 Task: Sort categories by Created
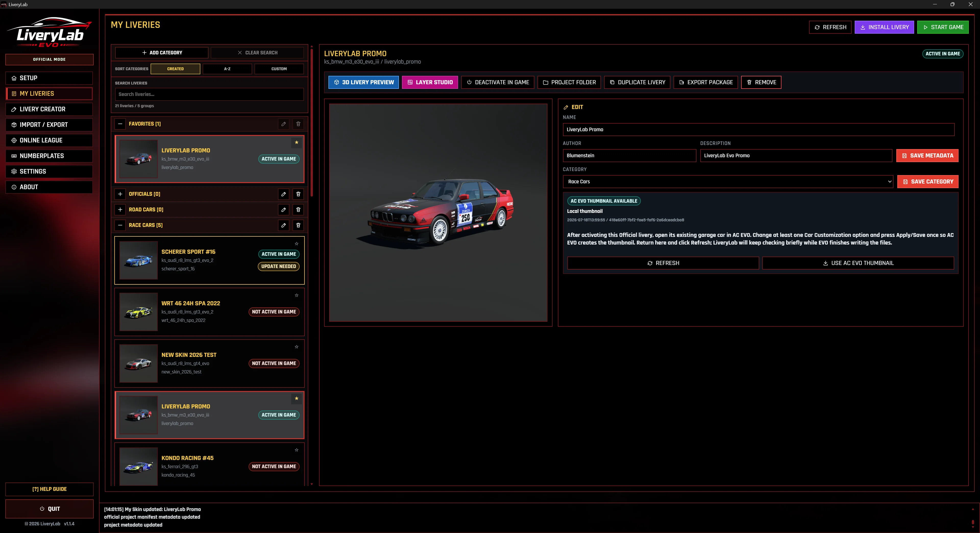pos(175,69)
